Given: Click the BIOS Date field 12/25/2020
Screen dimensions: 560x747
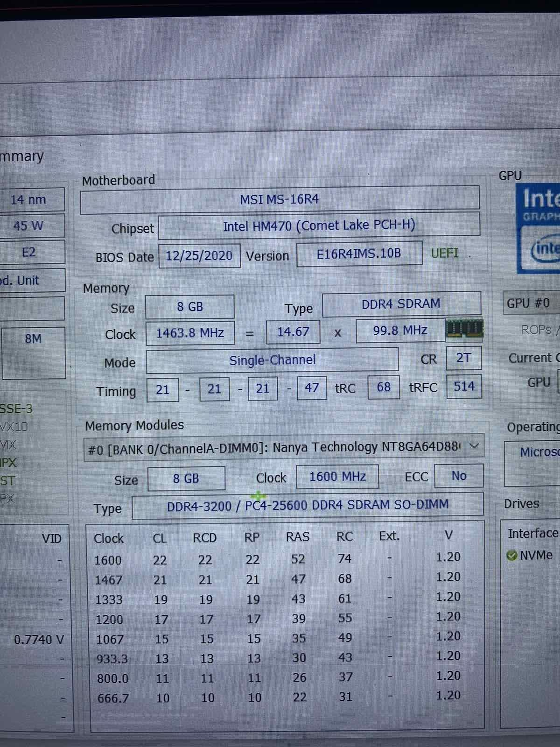Looking at the screenshot, I should [x=199, y=255].
